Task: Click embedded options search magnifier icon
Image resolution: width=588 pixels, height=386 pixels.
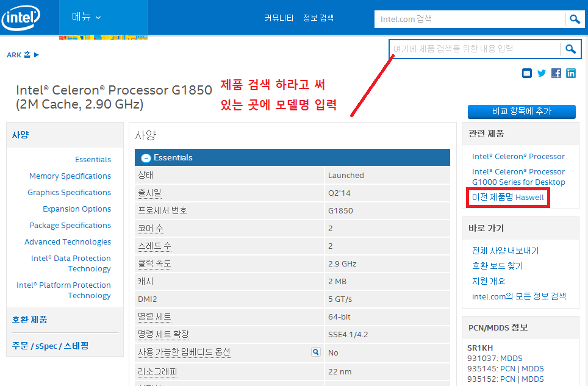Action: point(316,352)
